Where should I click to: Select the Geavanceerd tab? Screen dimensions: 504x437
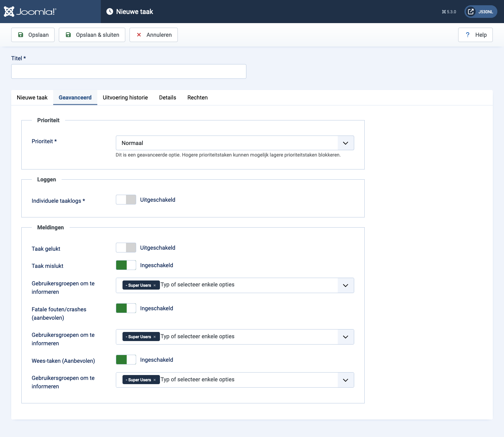[x=75, y=97]
